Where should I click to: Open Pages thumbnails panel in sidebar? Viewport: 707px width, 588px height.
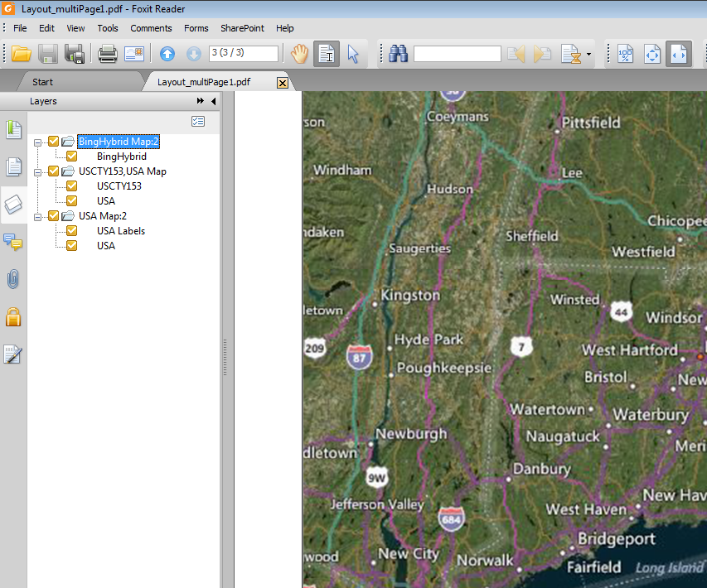coord(13,166)
